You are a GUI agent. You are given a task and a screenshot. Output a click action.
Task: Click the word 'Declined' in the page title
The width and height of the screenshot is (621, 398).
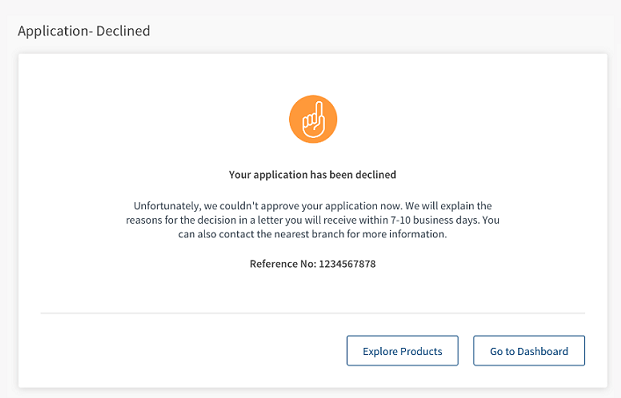click(x=123, y=31)
